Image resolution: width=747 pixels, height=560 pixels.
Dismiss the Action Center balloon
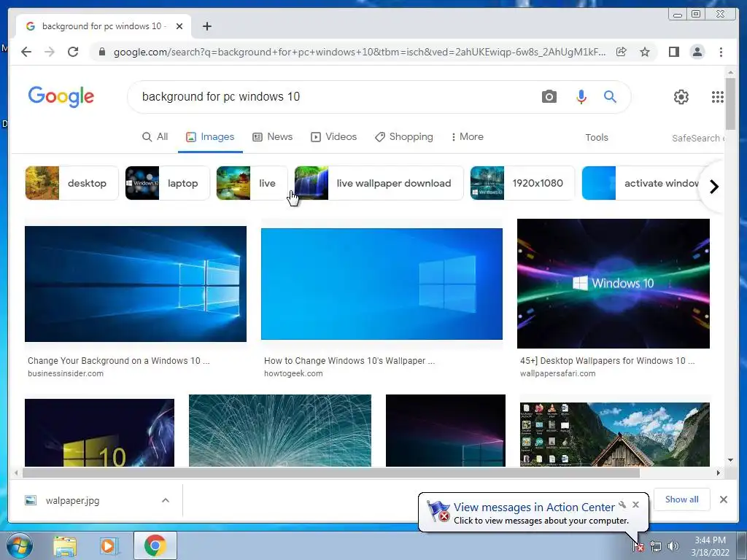635,505
